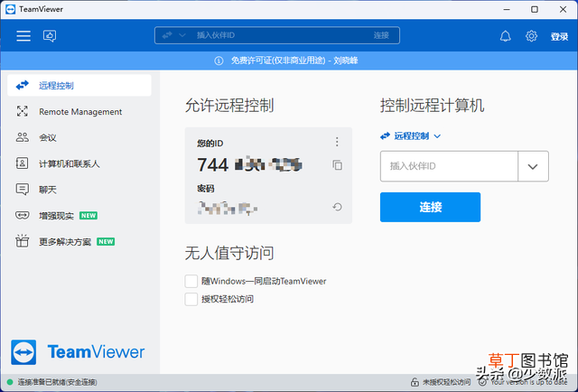
Task: Expand the 远程控制 mode dropdown
Action: pyautogui.click(x=410, y=136)
